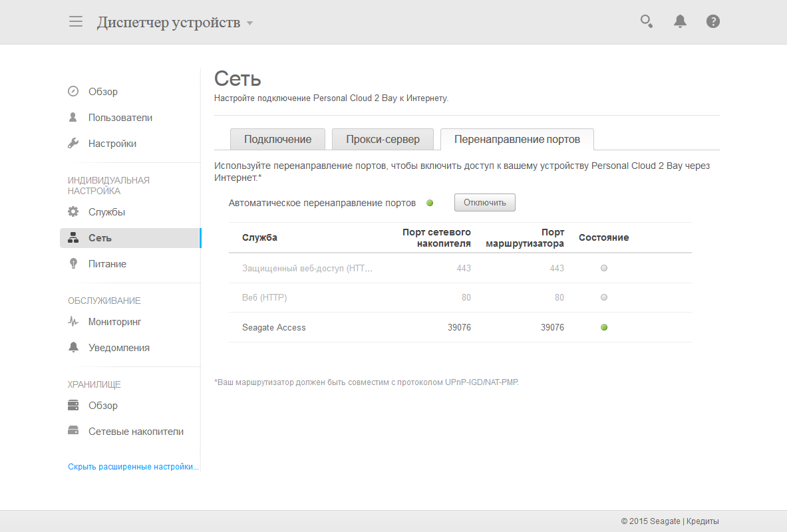
Task: Click the Настройки wrench icon
Action: click(x=73, y=143)
